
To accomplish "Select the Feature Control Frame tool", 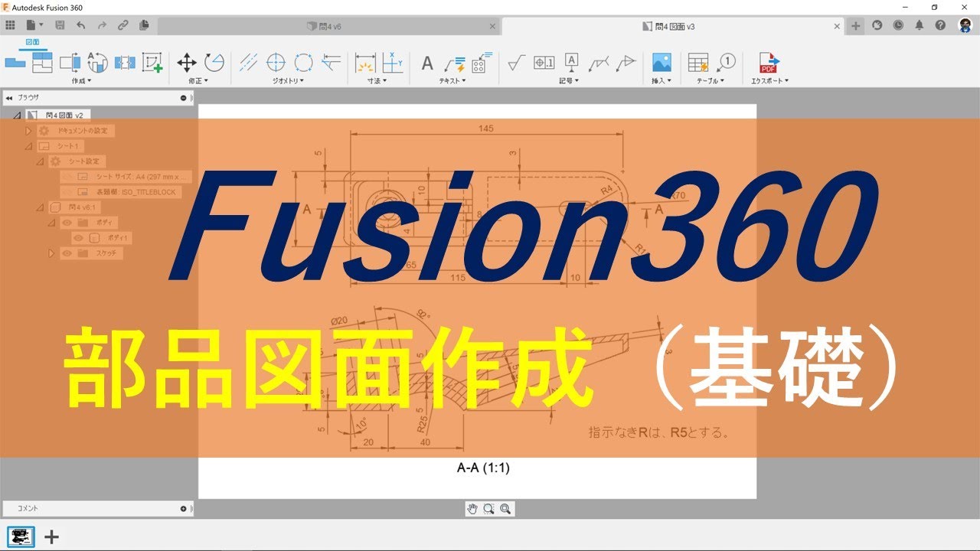I will pos(544,63).
